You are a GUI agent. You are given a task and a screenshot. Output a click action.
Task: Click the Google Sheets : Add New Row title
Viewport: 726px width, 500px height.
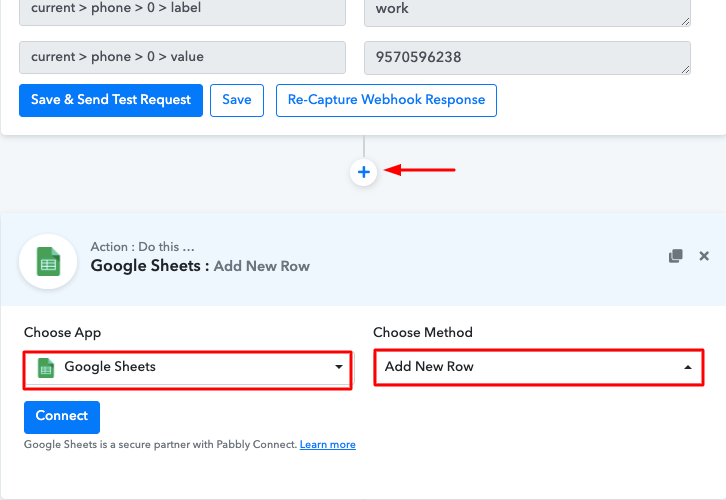point(200,266)
